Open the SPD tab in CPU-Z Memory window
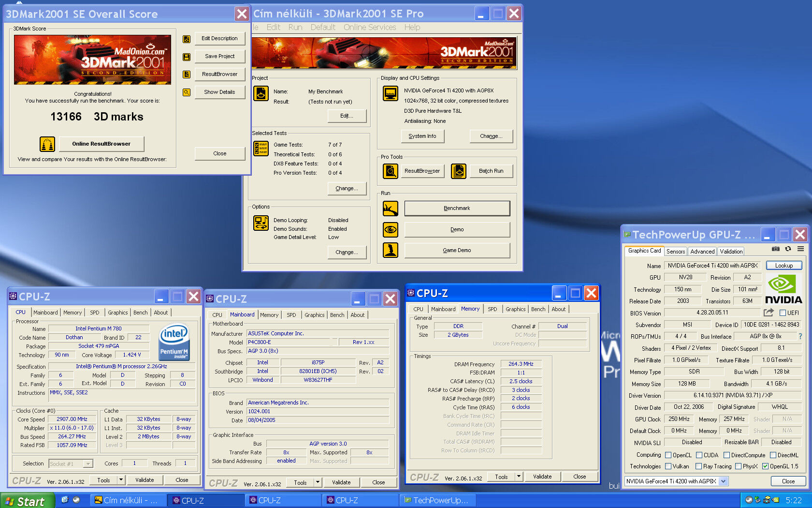Viewport: 812px width, 508px height. point(492,309)
